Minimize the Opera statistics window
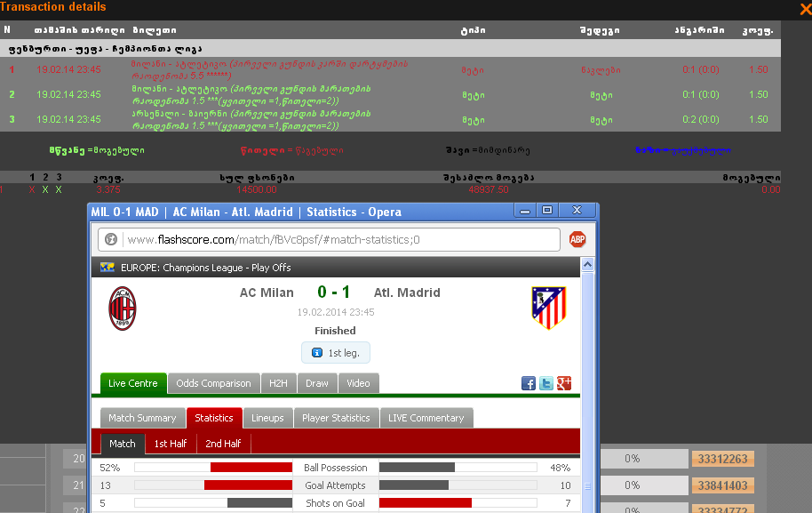Screen dimensions: 812x513 pos(525,211)
